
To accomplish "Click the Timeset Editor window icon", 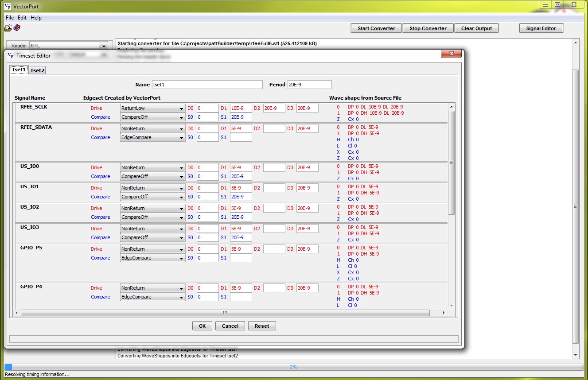I will 10,55.
